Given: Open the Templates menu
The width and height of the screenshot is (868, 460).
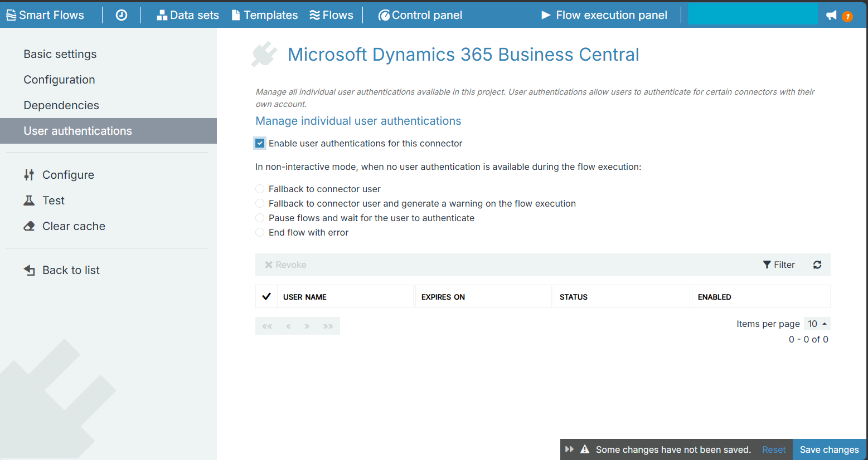Looking at the screenshot, I should (265, 15).
